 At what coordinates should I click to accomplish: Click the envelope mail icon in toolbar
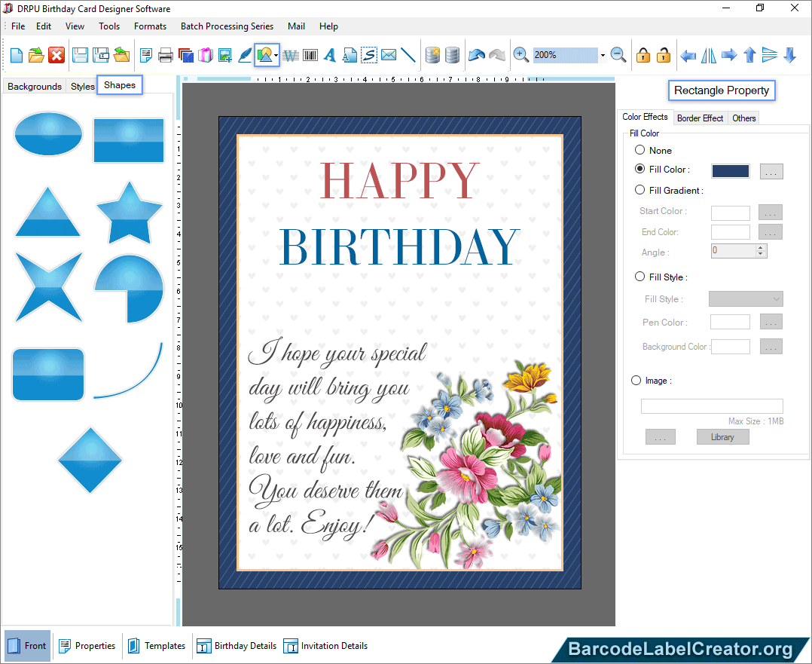click(389, 55)
